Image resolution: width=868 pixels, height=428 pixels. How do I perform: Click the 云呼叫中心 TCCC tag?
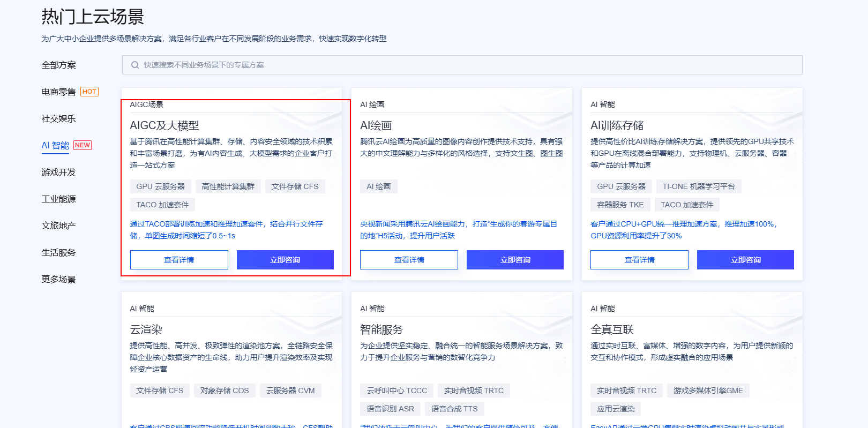pyautogui.click(x=397, y=391)
